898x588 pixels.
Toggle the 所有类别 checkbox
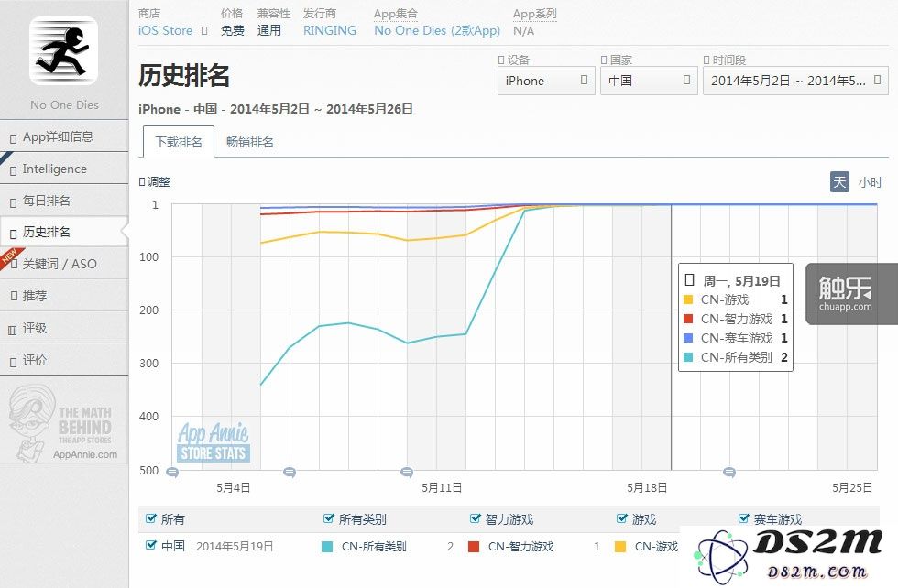click(x=329, y=518)
